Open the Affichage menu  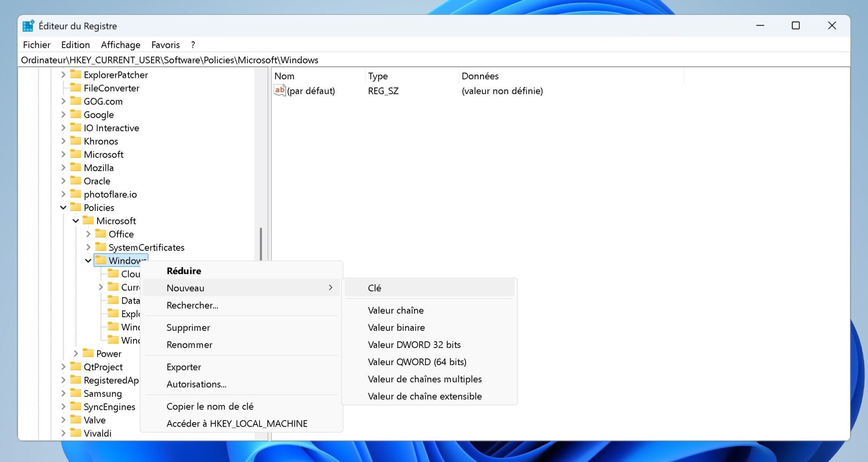pyautogui.click(x=121, y=44)
